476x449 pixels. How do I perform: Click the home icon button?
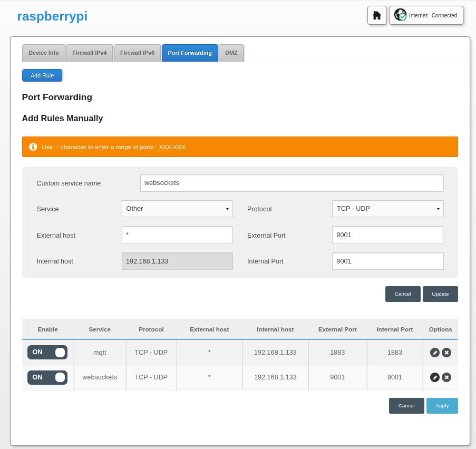point(376,15)
